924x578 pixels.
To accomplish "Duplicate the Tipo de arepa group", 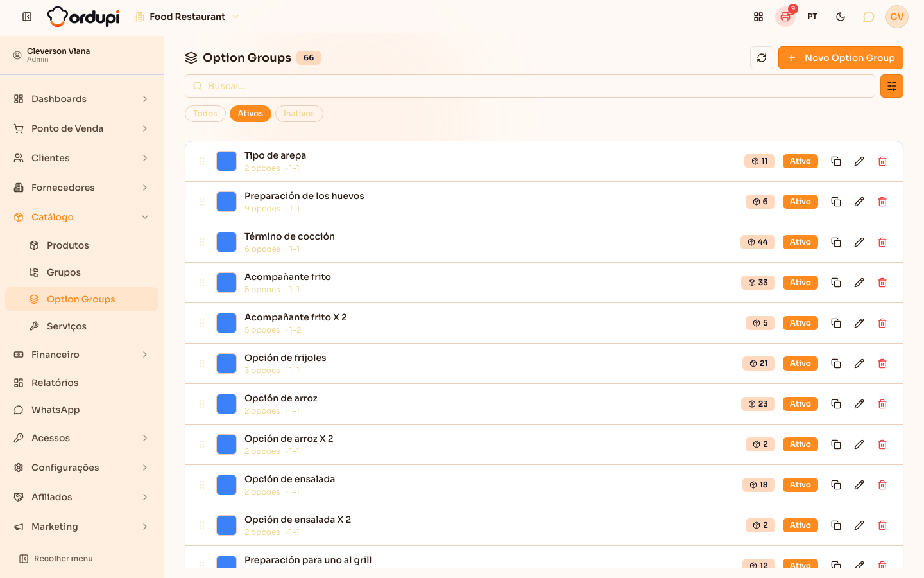I will click(836, 161).
